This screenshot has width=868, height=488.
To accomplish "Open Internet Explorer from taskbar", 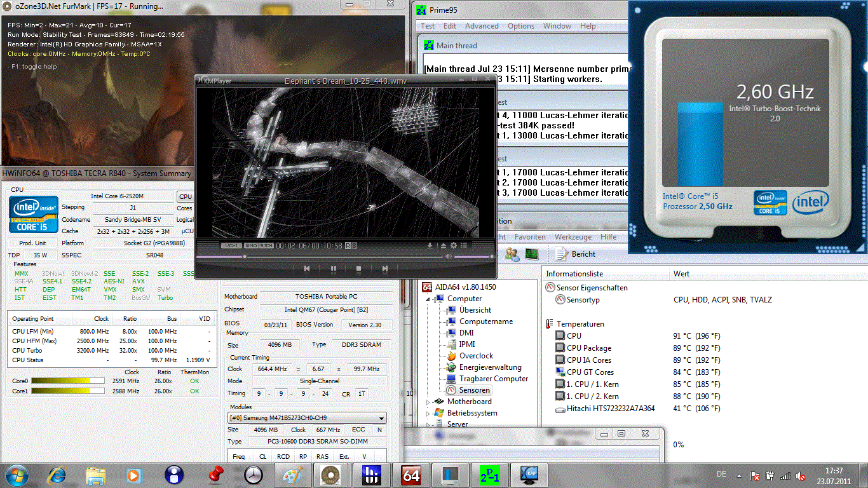I will coord(57,474).
